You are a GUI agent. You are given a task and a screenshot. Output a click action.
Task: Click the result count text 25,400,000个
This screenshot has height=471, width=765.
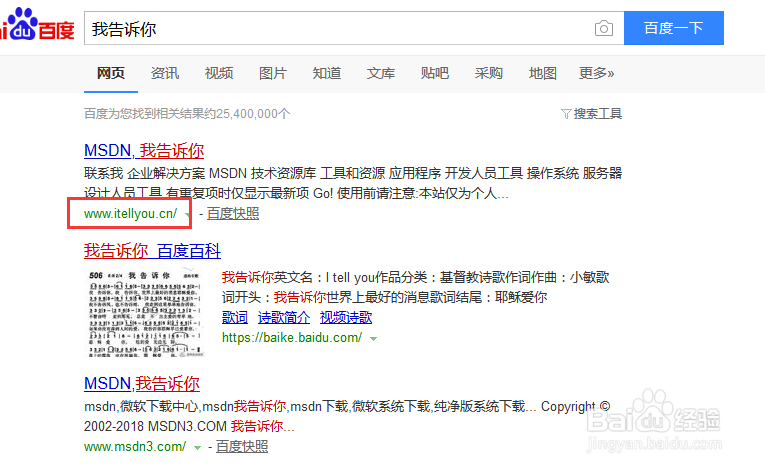point(253,114)
